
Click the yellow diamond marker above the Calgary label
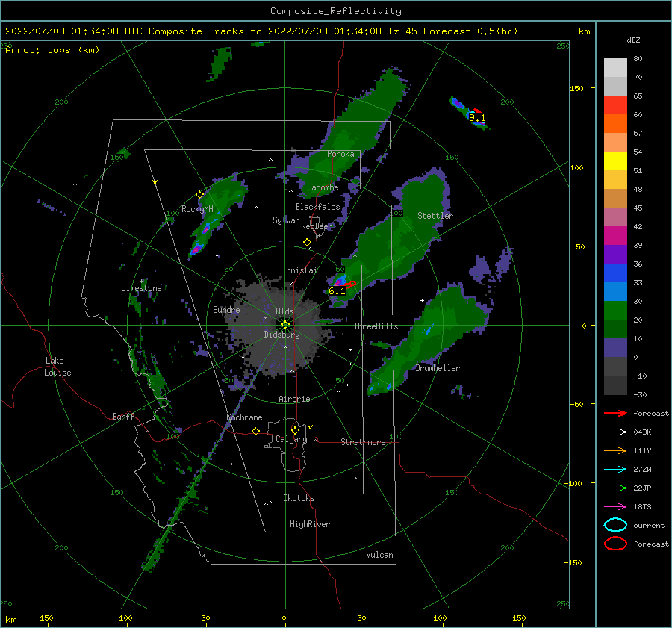click(x=295, y=430)
